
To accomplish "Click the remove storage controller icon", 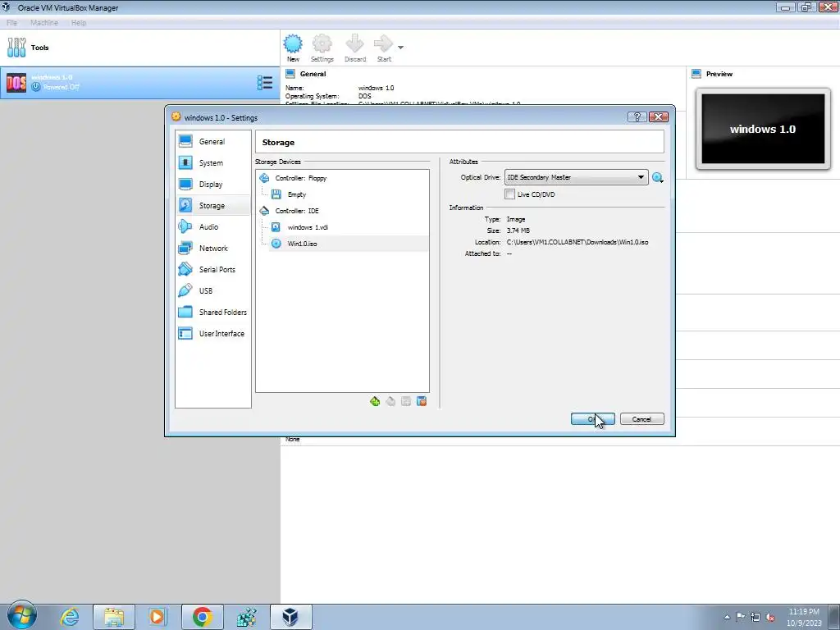I will [x=390, y=401].
